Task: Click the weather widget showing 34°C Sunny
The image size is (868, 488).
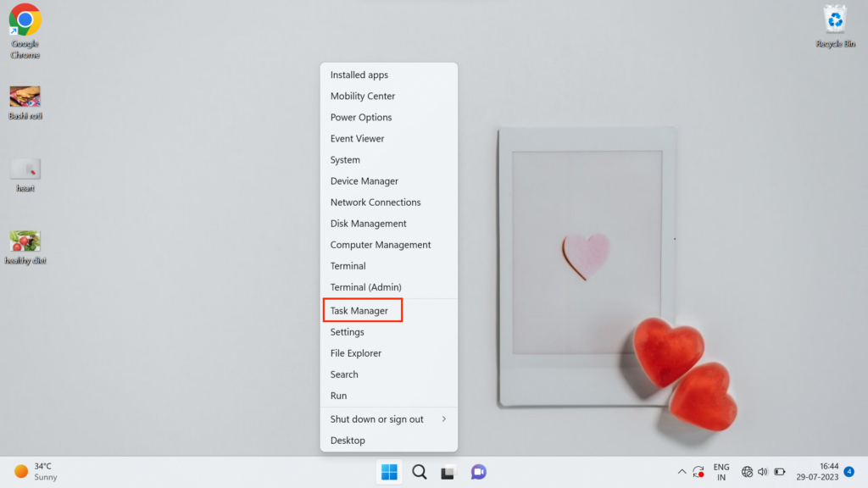Action: [36, 472]
